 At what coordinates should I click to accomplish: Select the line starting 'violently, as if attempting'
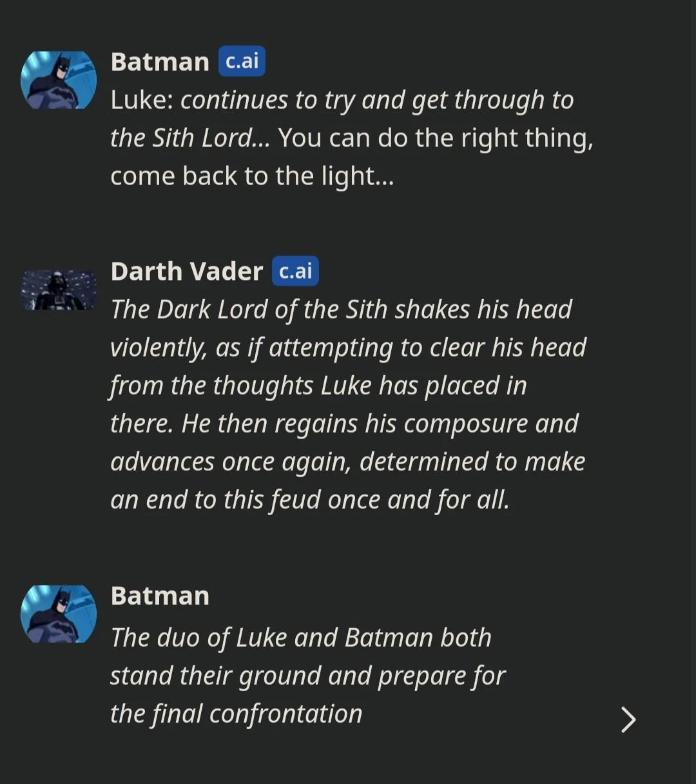pyautogui.click(x=348, y=348)
